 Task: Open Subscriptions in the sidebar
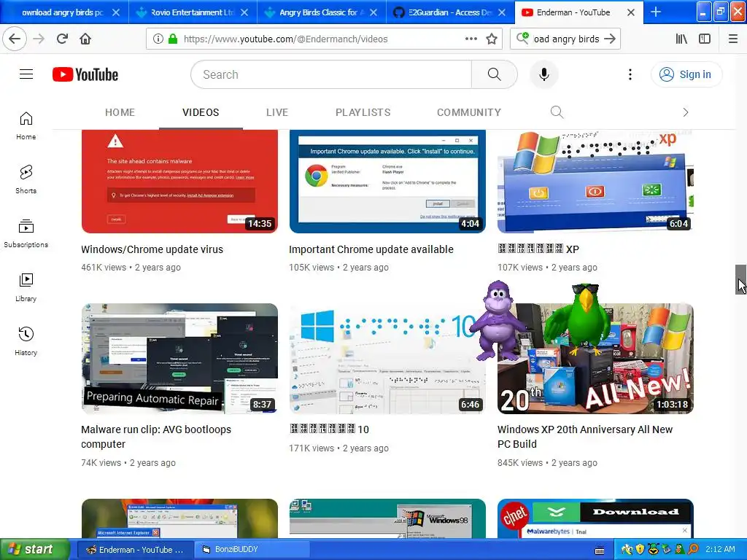[26, 233]
